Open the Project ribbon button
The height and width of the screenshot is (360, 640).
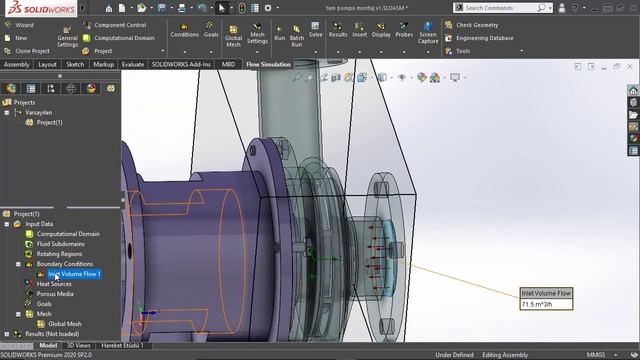pyautogui.click(x=97, y=51)
